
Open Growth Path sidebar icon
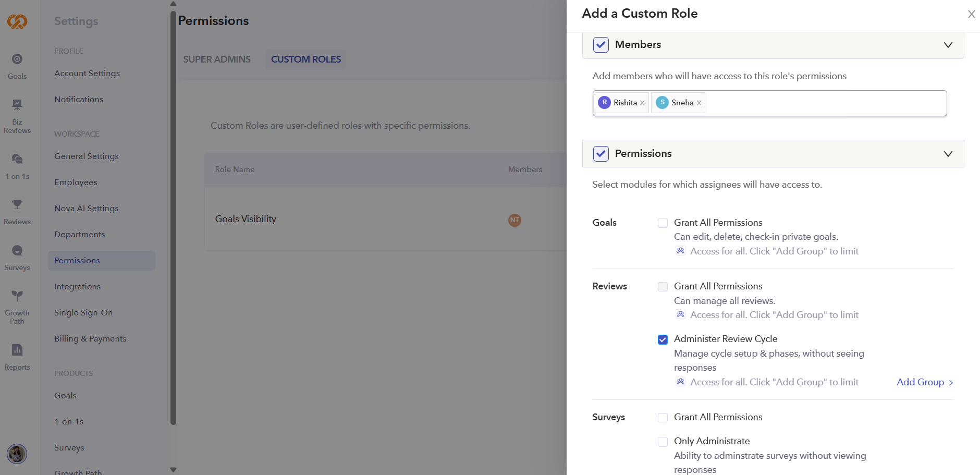[17, 307]
